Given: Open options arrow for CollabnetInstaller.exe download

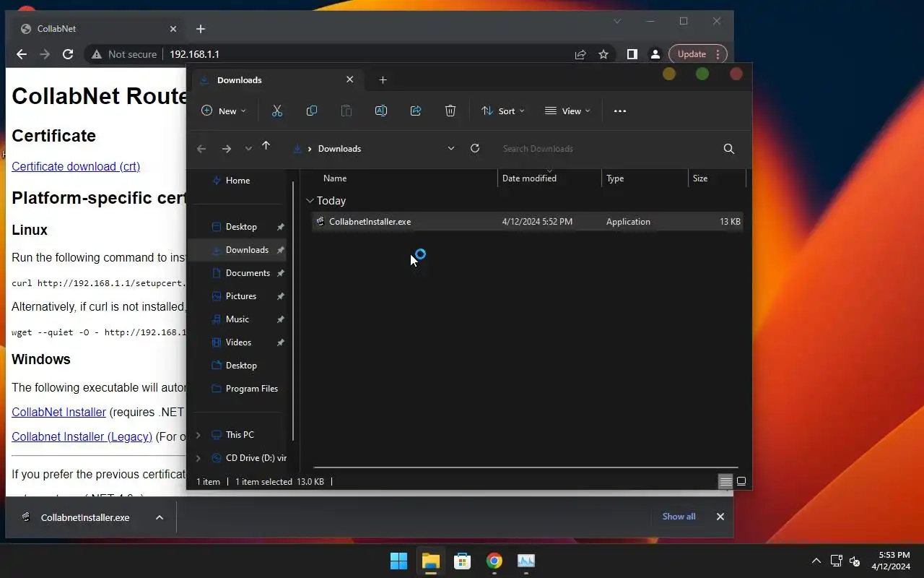Looking at the screenshot, I should tap(160, 517).
